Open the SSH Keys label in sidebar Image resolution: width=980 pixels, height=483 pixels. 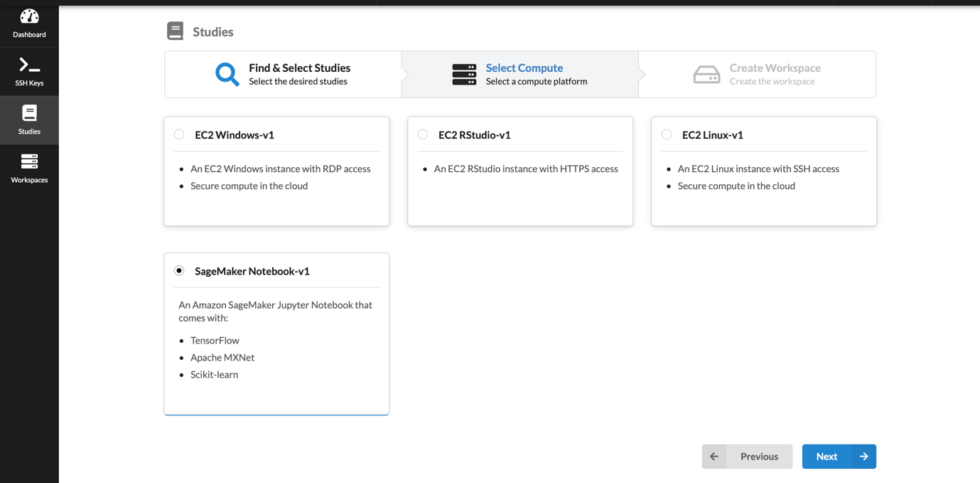pos(29,83)
